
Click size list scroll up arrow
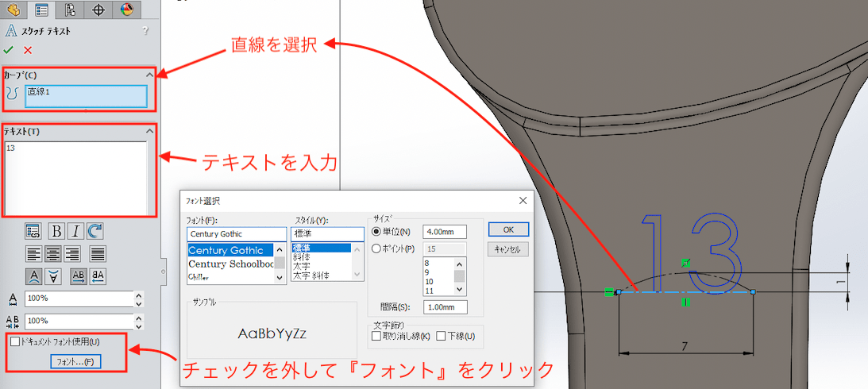(461, 262)
